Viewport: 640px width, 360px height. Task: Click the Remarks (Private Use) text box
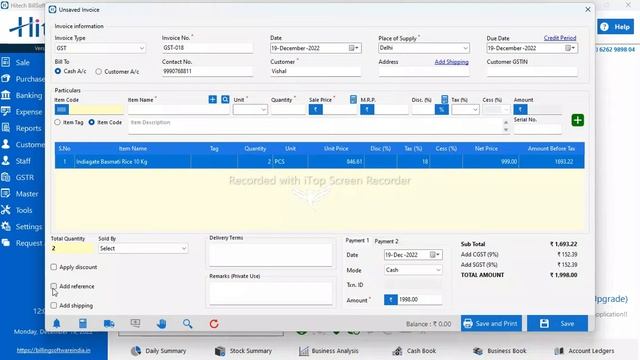tap(271, 293)
